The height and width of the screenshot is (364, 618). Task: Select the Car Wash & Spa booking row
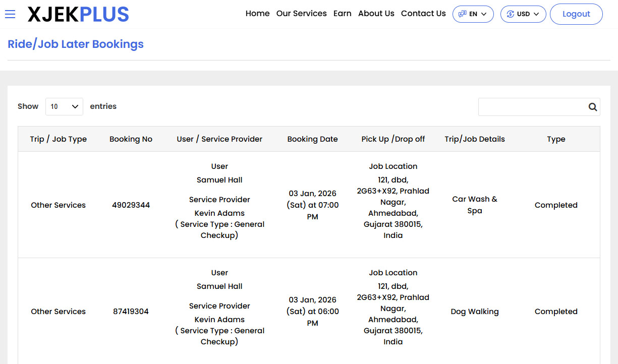309,205
